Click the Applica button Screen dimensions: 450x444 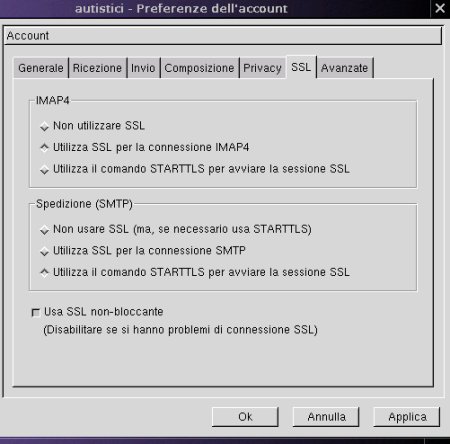click(x=407, y=417)
